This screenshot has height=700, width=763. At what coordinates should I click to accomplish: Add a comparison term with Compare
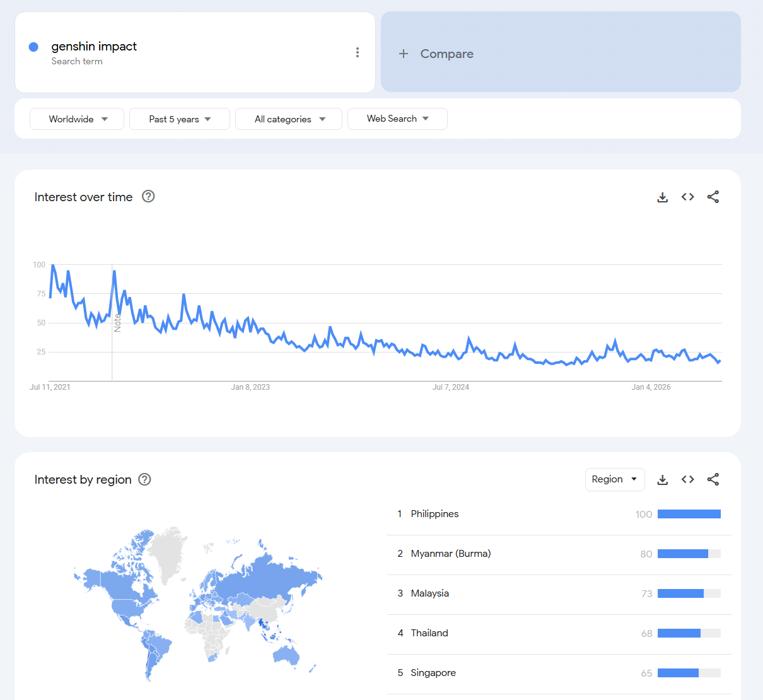tap(561, 52)
